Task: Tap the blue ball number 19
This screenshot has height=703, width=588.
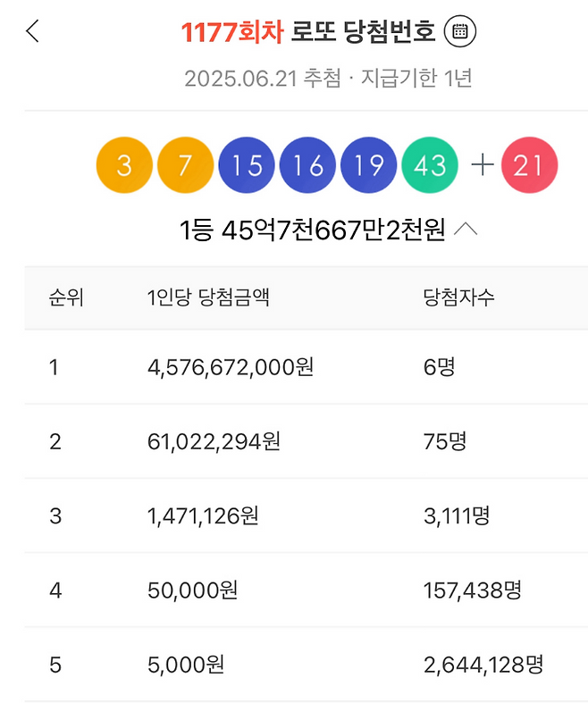Action: pyautogui.click(x=368, y=165)
